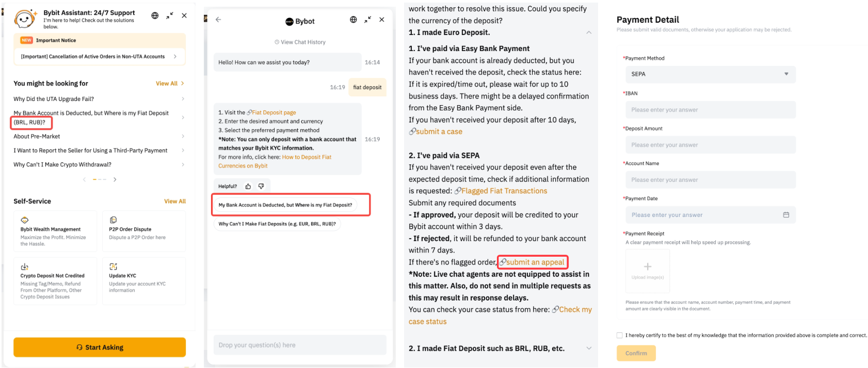Click the globe language icon in Bybot chat

point(353,20)
